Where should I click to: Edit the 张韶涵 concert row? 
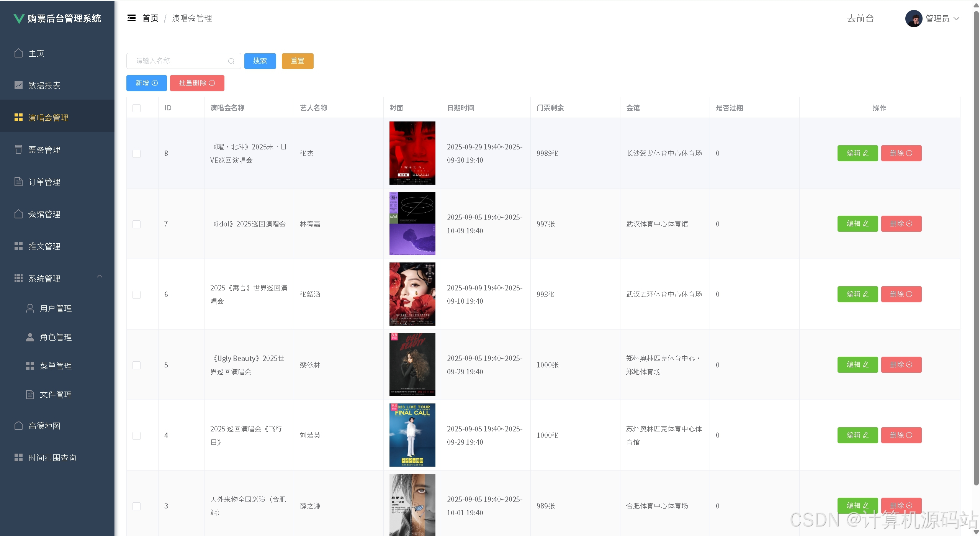click(857, 294)
